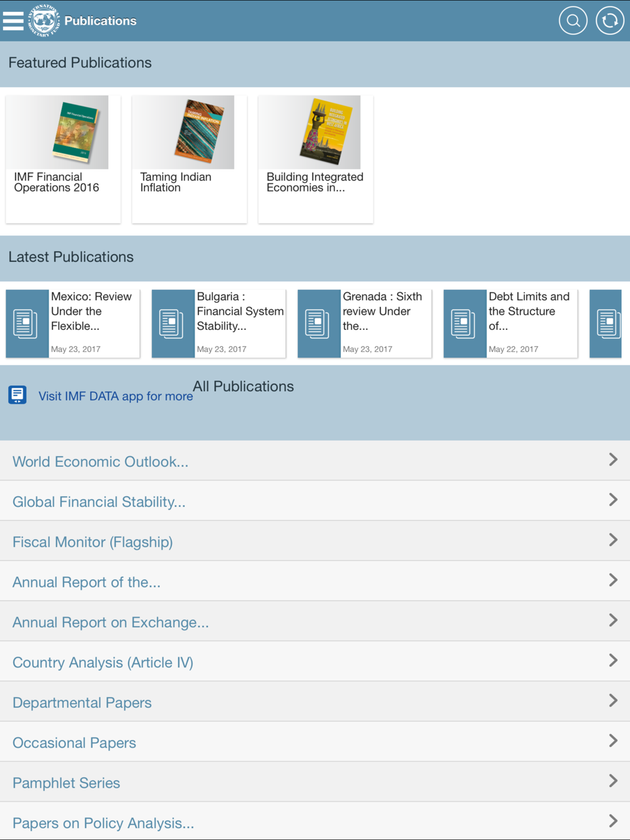Tap the Publications header title
This screenshot has width=630, height=840.
point(100,21)
